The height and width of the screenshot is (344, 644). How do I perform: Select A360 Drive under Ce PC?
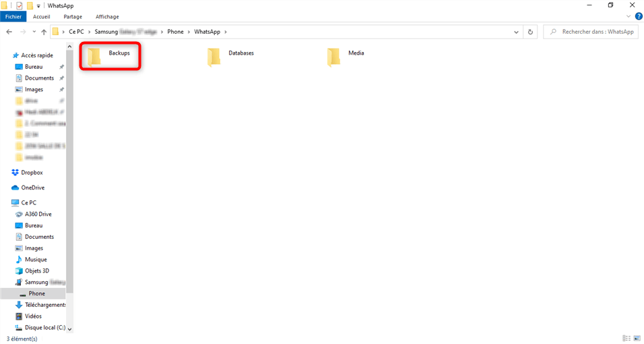pos(38,214)
